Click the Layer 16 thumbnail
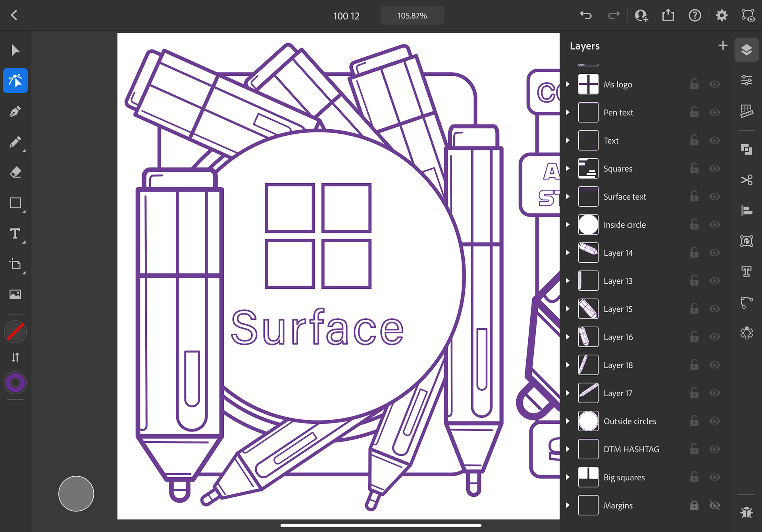Image resolution: width=762 pixels, height=532 pixels. 588,337
